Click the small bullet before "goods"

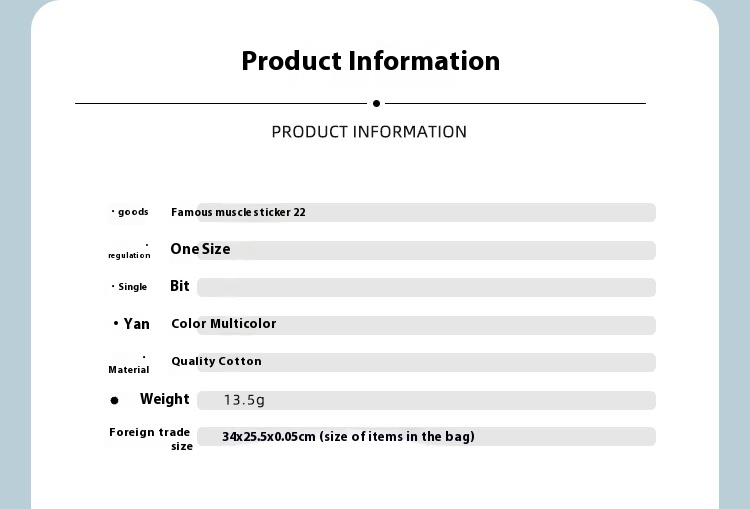click(113, 211)
